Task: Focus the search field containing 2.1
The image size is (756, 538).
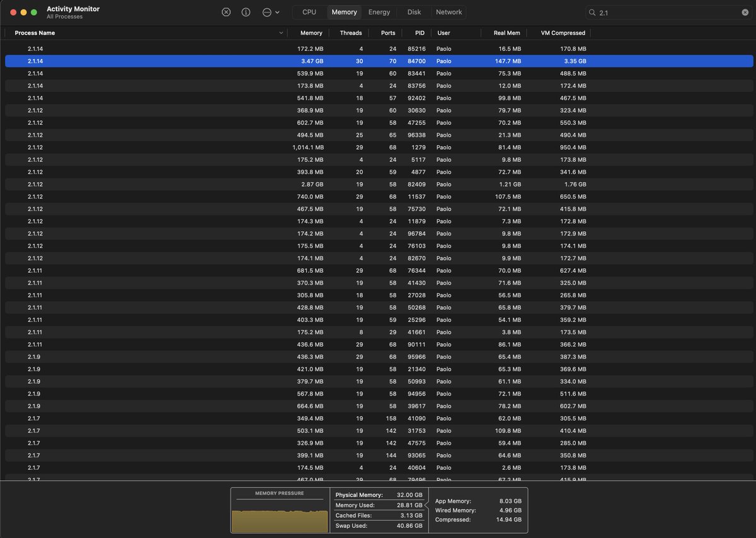Action: point(669,12)
